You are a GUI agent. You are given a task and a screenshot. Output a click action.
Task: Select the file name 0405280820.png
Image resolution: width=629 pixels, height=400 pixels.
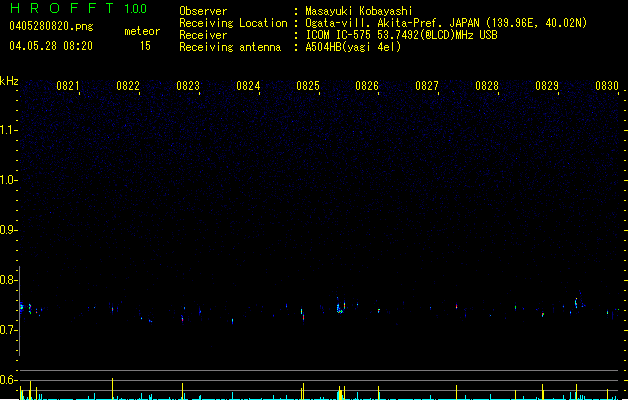[x=51, y=26]
